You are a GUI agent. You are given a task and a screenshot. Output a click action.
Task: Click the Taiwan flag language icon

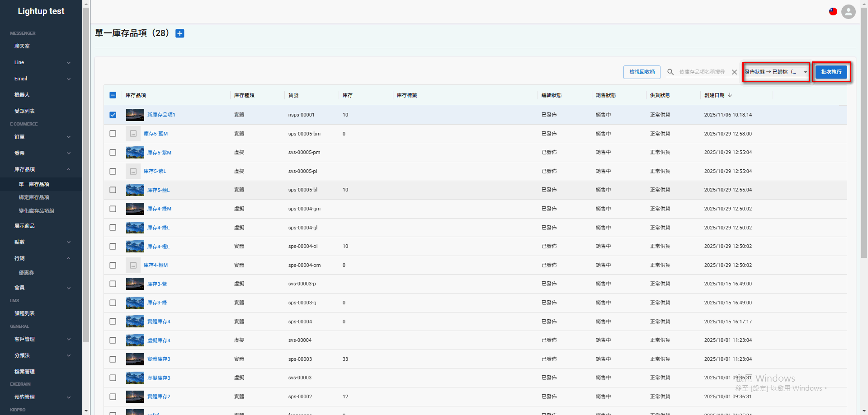tap(833, 11)
